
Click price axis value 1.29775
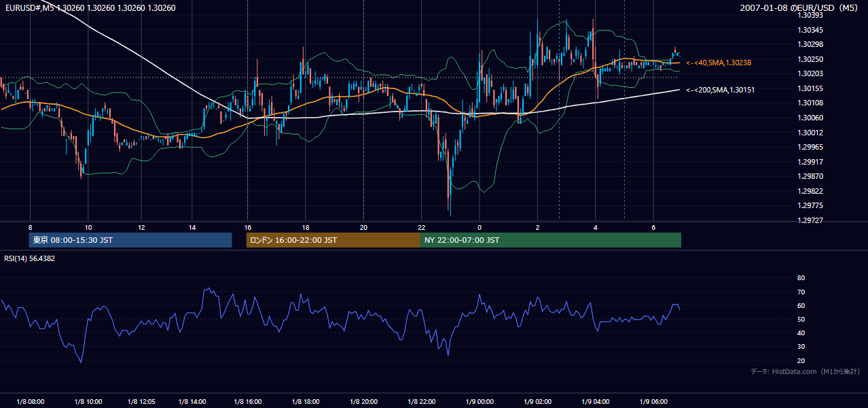[810, 205]
